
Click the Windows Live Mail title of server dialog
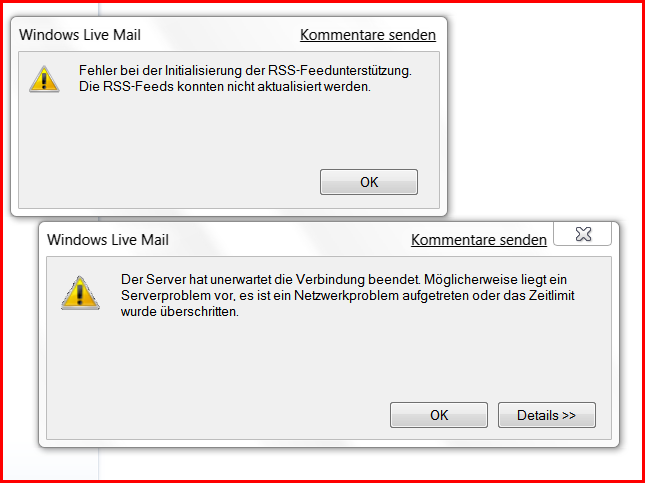point(108,240)
